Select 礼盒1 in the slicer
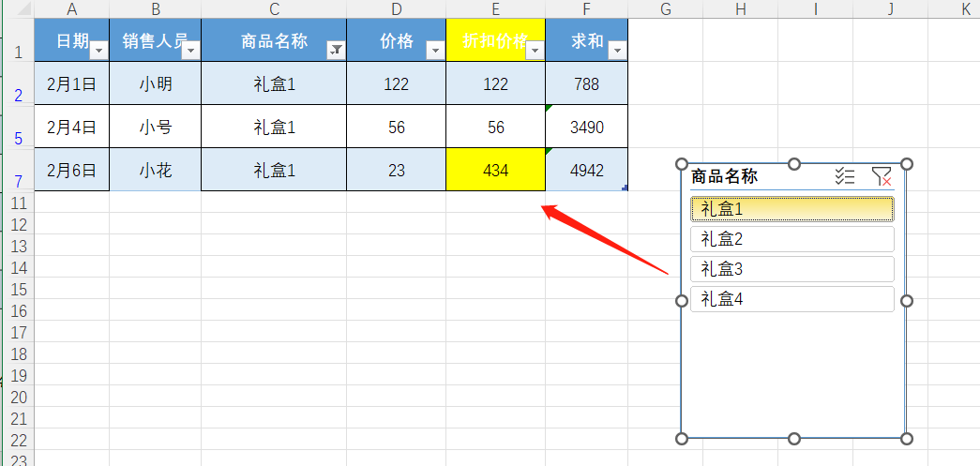 792,209
